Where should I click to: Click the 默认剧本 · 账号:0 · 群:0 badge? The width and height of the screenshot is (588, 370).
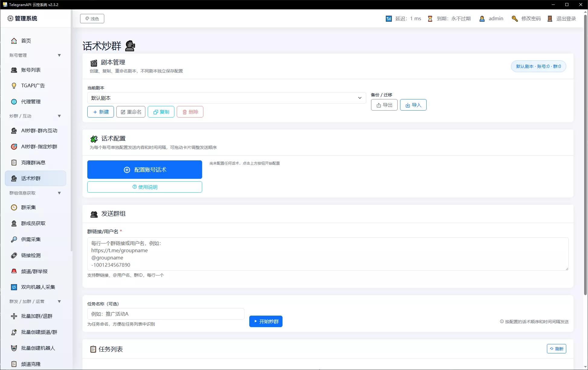coord(538,66)
